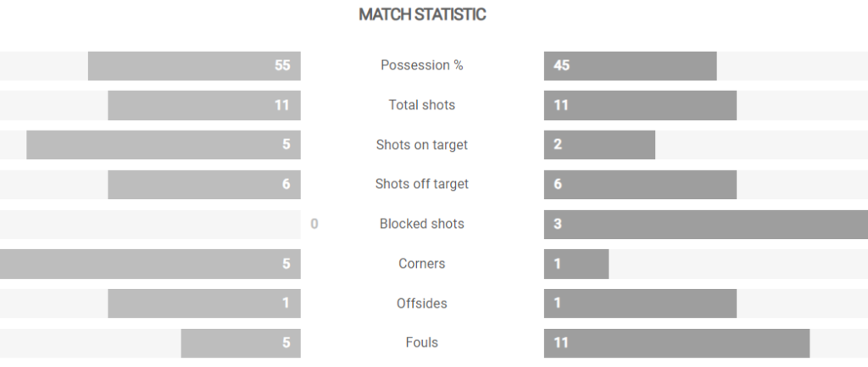The width and height of the screenshot is (868, 367).
Task: Click the Shots off target label
Action: [422, 184]
